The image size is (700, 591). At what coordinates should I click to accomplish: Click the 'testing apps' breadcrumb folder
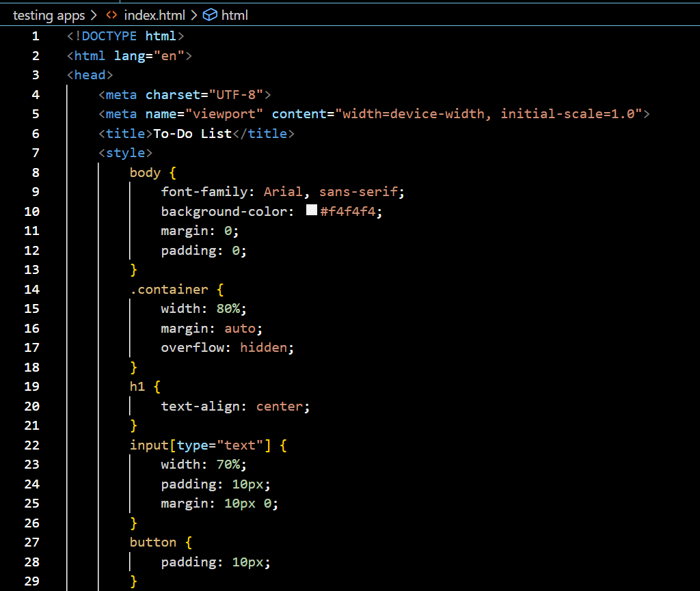click(49, 16)
